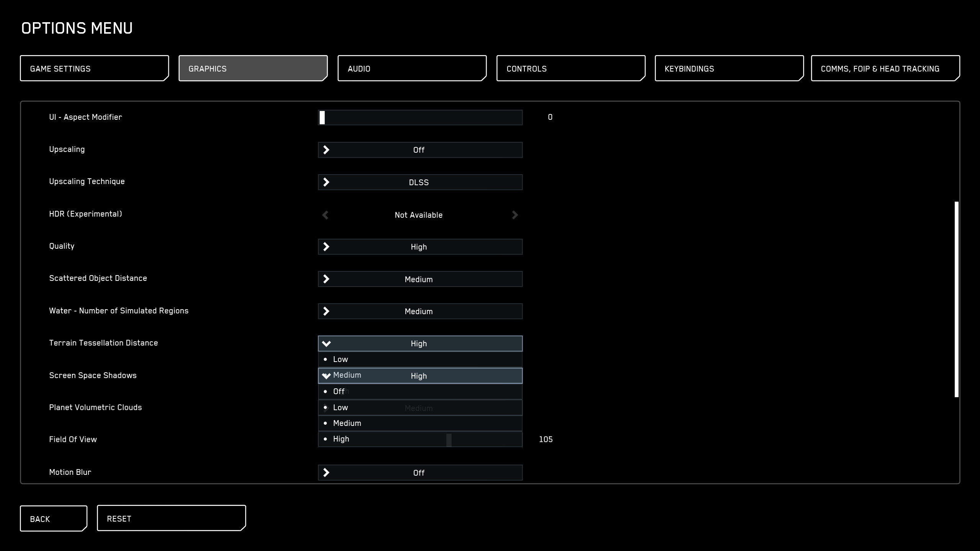The height and width of the screenshot is (551, 980).
Task: Choose High in Screen Space Shadows list
Action: pos(340,439)
